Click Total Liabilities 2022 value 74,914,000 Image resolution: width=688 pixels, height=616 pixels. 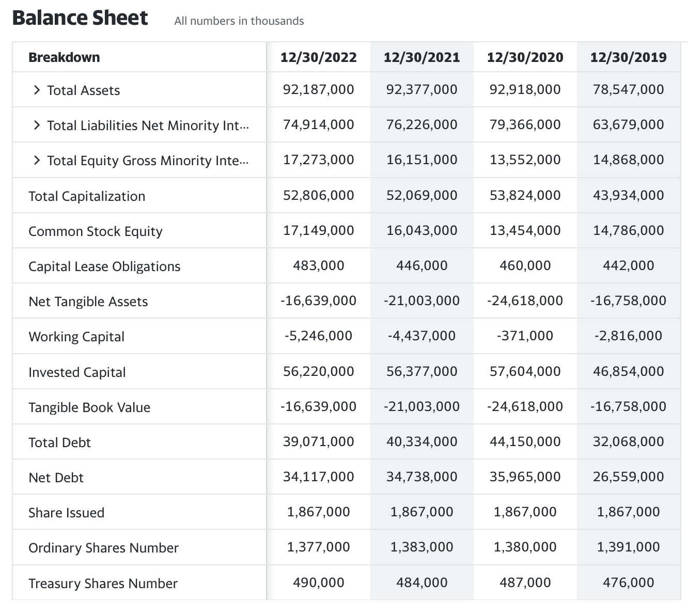[319, 124]
